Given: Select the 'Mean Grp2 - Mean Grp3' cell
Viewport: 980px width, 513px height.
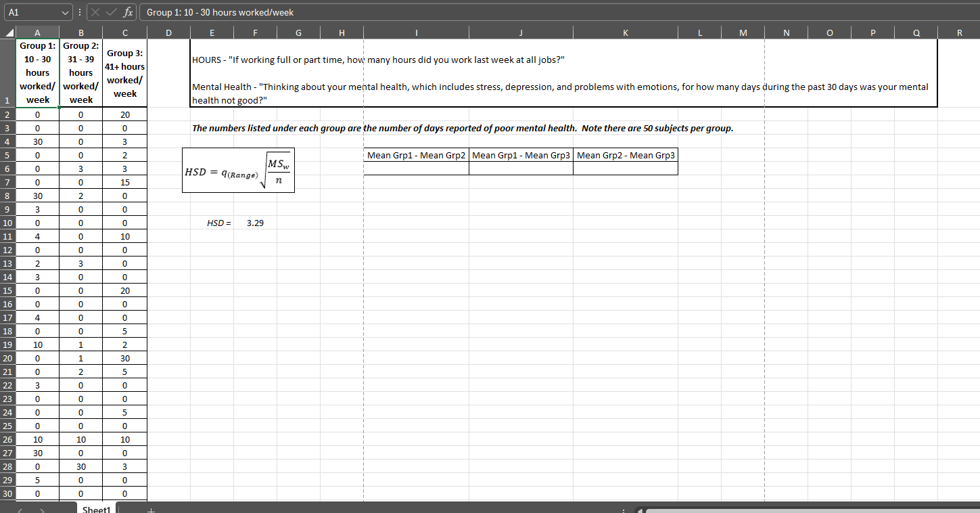Looking at the screenshot, I should point(626,155).
